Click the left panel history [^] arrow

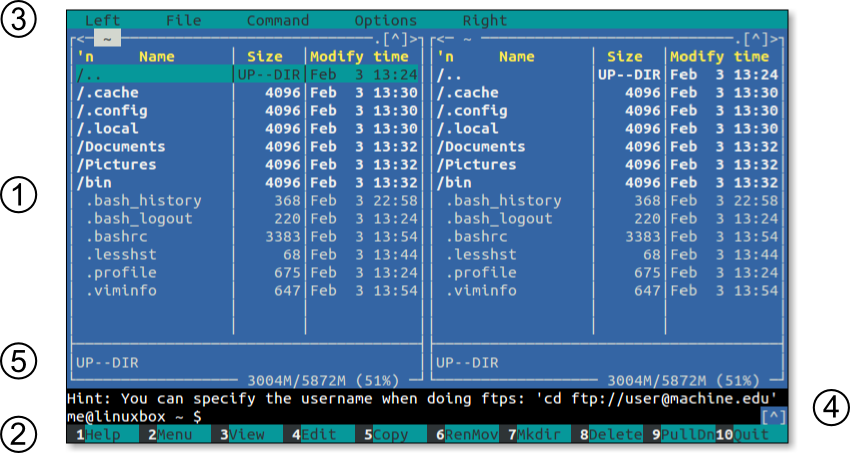(x=398, y=40)
